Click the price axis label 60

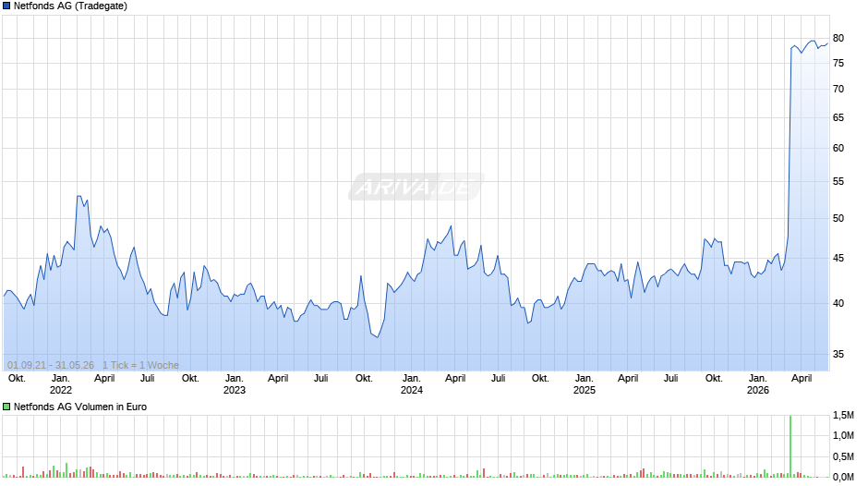pos(838,148)
